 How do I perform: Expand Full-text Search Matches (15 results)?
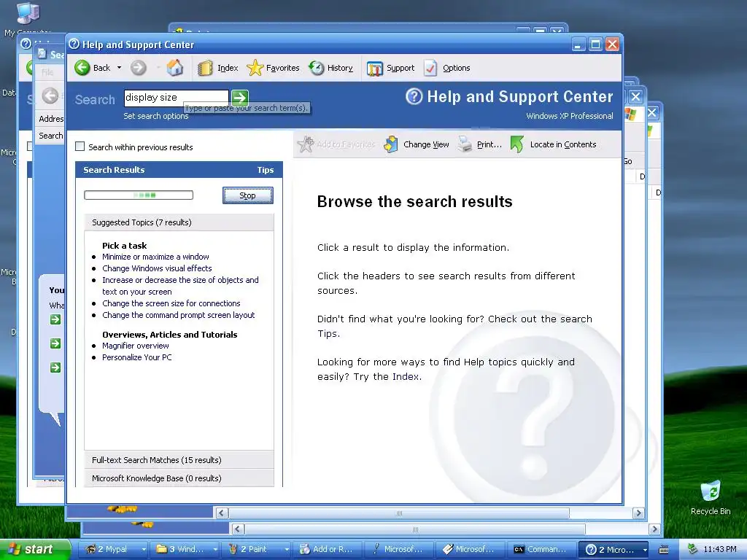click(179, 460)
